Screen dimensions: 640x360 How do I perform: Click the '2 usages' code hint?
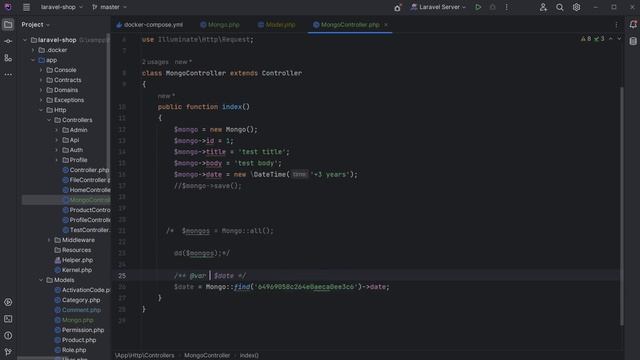(155, 62)
